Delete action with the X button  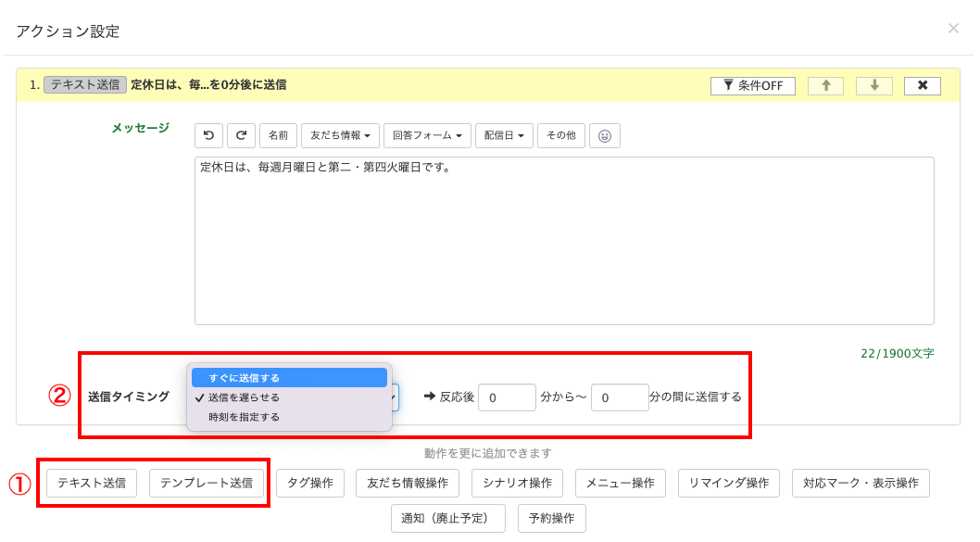(x=922, y=85)
